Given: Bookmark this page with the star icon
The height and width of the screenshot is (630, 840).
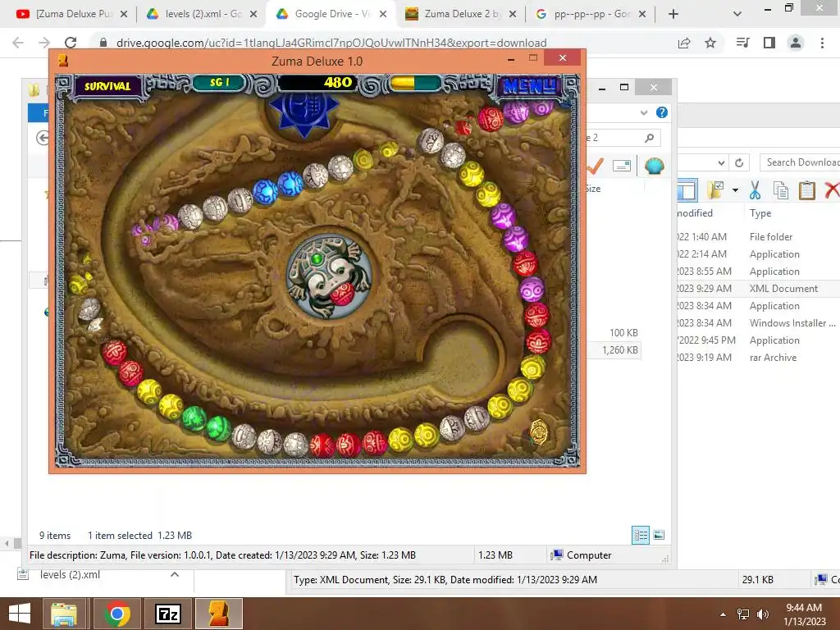Looking at the screenshot, I should [x=710, y=43].
